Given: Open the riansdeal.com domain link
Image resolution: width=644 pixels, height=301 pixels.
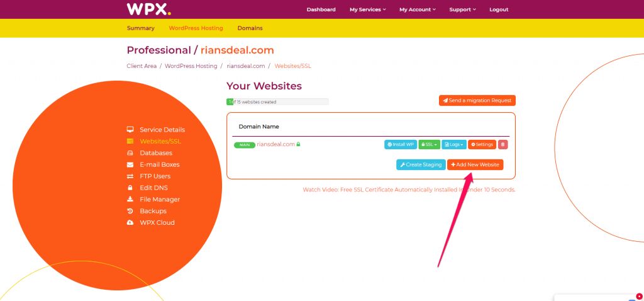Looking at the screenshot, I should click(276, 144).
